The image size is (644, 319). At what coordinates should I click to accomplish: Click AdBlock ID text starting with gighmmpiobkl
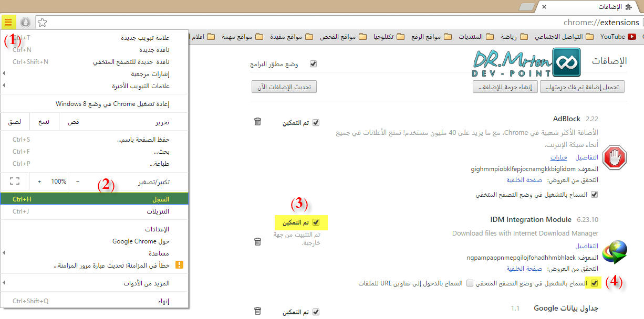(x=523, y=169)
